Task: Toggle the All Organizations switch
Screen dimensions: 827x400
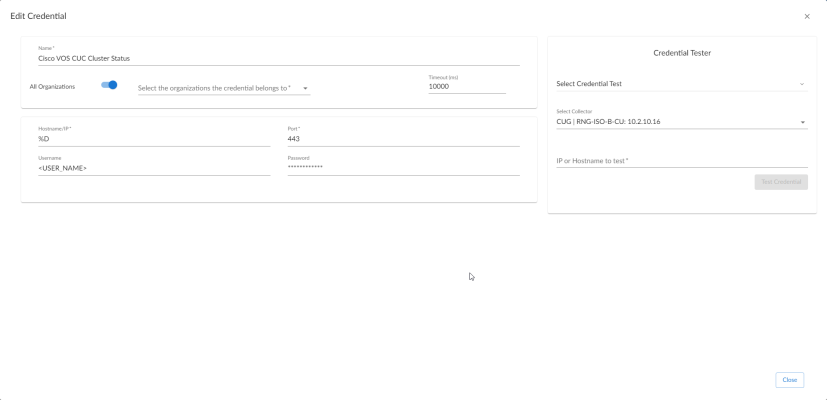Action: click(109, 85)
